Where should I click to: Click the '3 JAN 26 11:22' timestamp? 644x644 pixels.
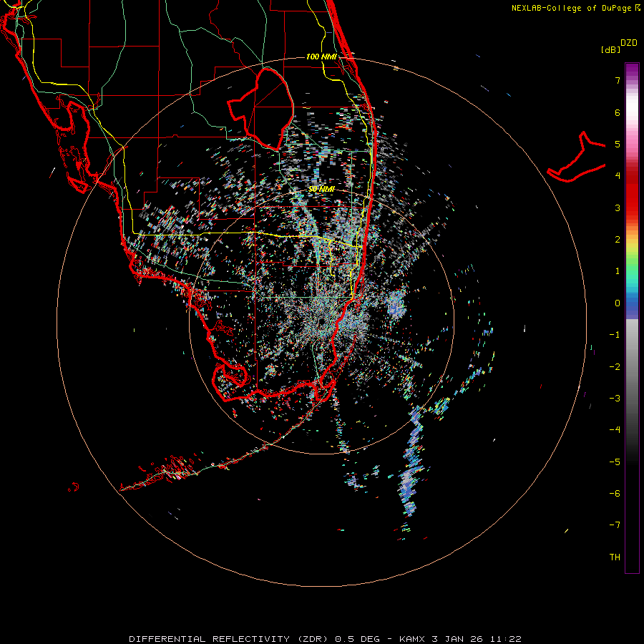tap(477, 639)
